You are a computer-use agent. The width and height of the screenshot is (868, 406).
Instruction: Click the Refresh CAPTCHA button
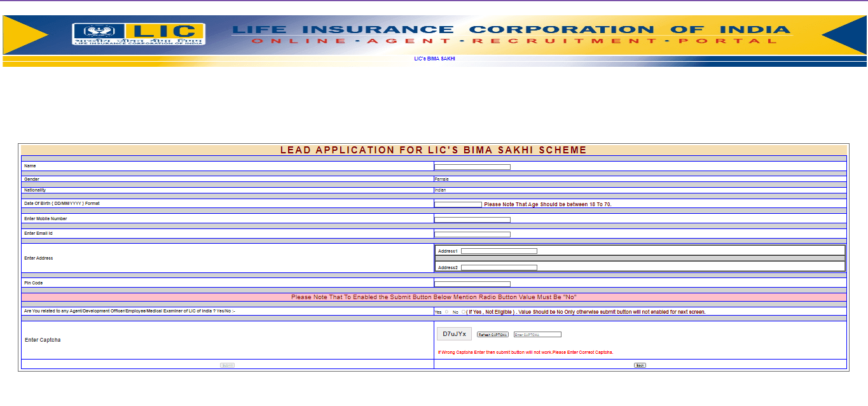pyautogui.click(x=493, y=335)
